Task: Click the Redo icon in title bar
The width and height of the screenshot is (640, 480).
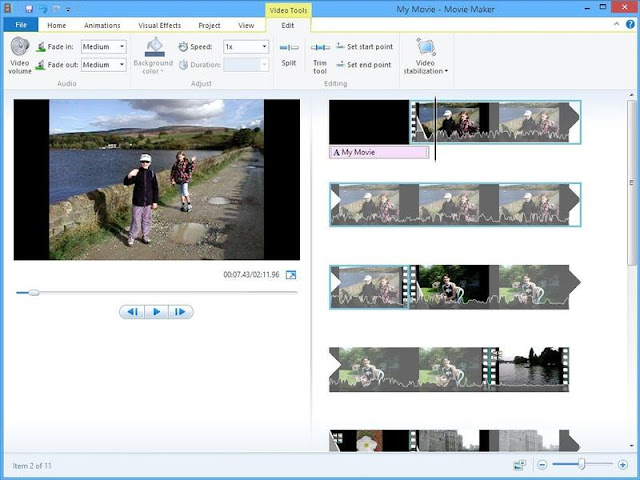Action: [56, 9]
